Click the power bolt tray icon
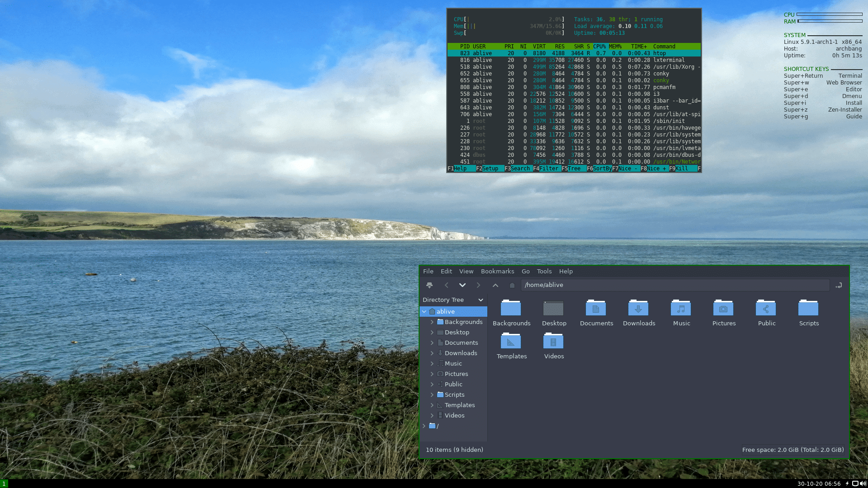Screen dimensions: 868x488 tap(847, 483)
